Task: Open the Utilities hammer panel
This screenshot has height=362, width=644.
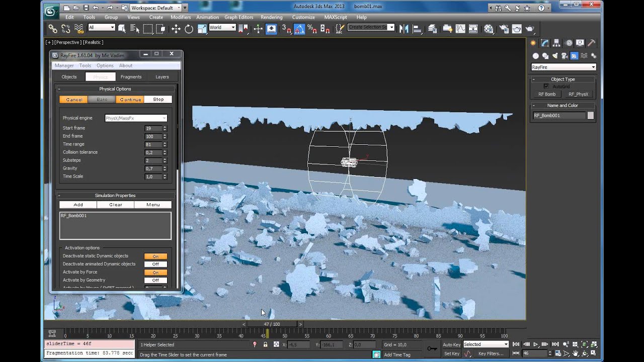Action: (x=592, y=43)
